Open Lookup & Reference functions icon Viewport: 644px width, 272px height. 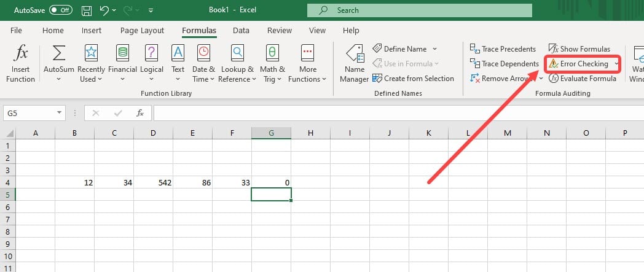click(237, 53)
